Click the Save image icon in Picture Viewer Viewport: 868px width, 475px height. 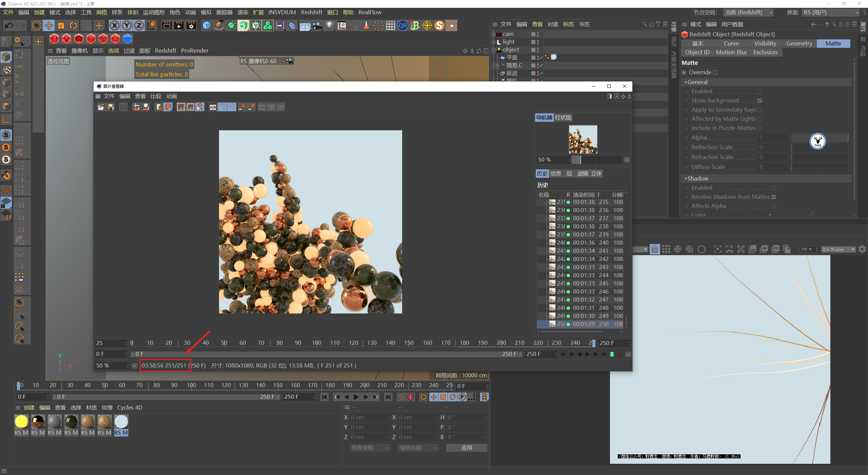click(110, 107)
